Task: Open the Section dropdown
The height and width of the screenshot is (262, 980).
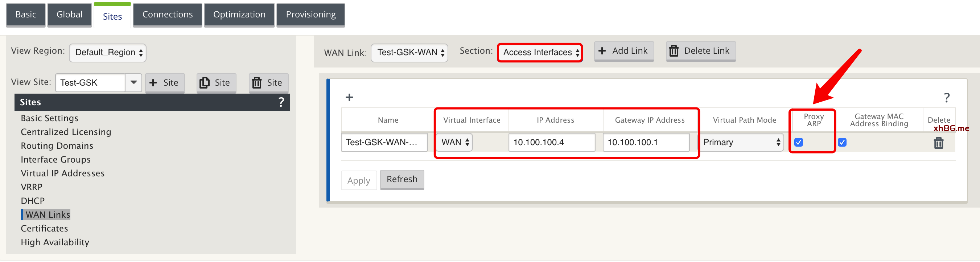Action: click(x=540, y=53)
